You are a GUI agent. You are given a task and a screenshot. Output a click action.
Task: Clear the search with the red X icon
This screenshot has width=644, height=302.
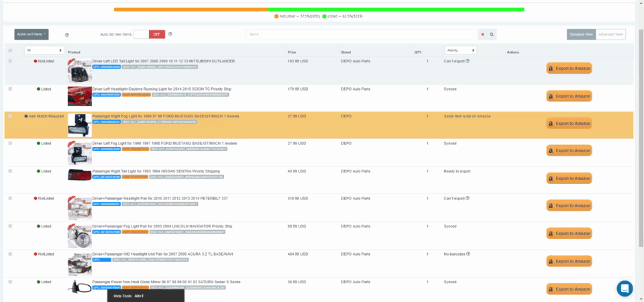(x=482, y=34)
